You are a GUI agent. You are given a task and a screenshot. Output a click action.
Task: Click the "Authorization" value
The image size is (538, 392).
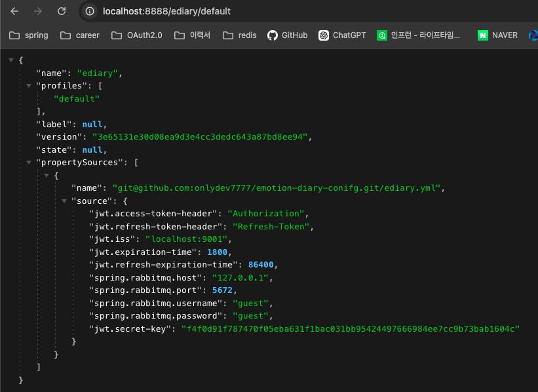(x=266, y=214)
